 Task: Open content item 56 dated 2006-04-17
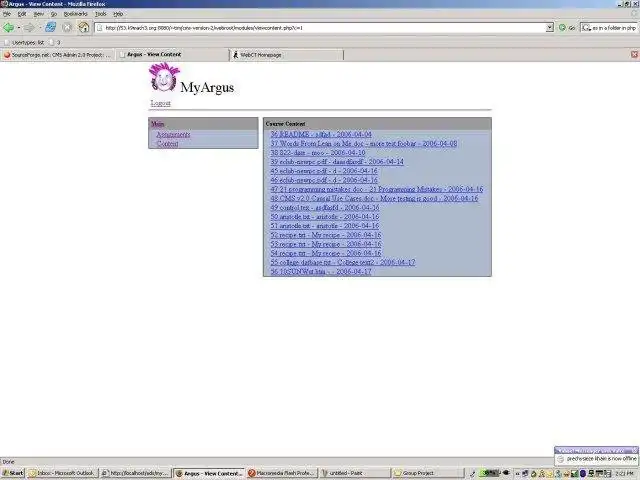321,271
